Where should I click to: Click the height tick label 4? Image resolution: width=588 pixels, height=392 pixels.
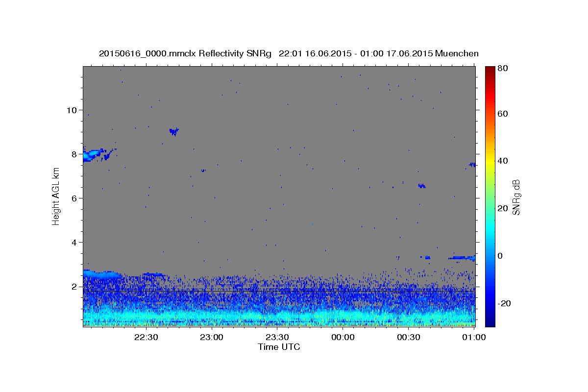[75, 242]
